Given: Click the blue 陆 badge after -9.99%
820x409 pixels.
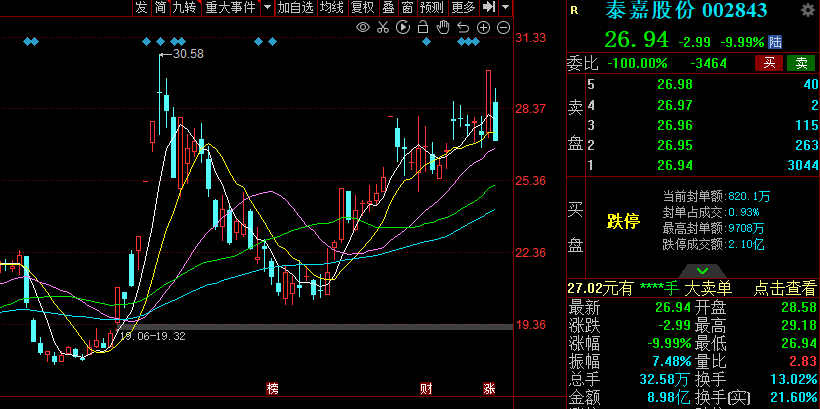Looking at the screenshot, I should pos(776,42).
